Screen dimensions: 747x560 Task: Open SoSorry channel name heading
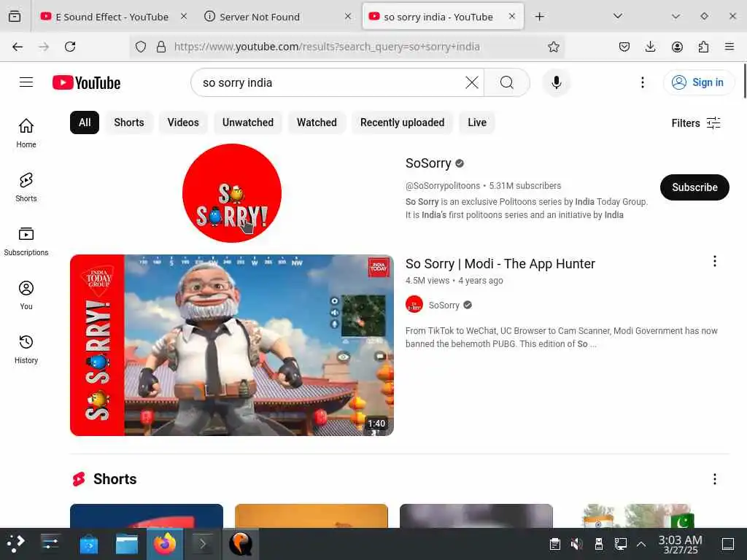(427, 163)
